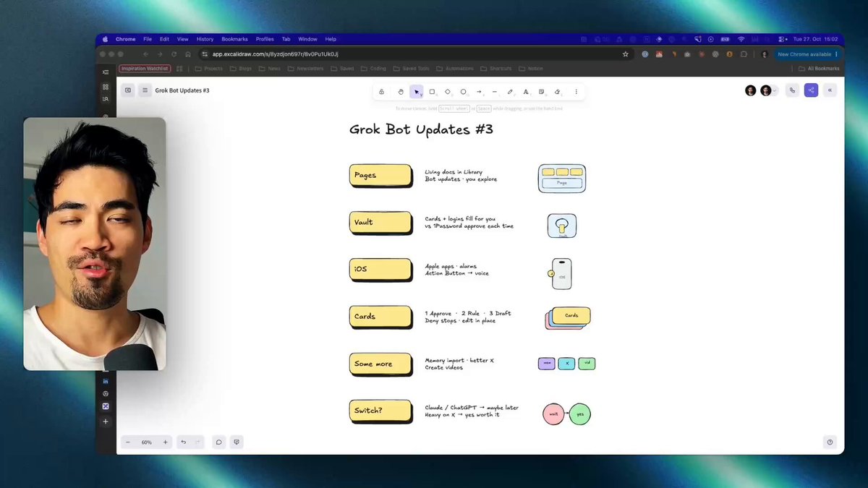Open the Newsletters bookmark folder
The height and width of the screenshot is (488, 868).
tap(306, 69)
